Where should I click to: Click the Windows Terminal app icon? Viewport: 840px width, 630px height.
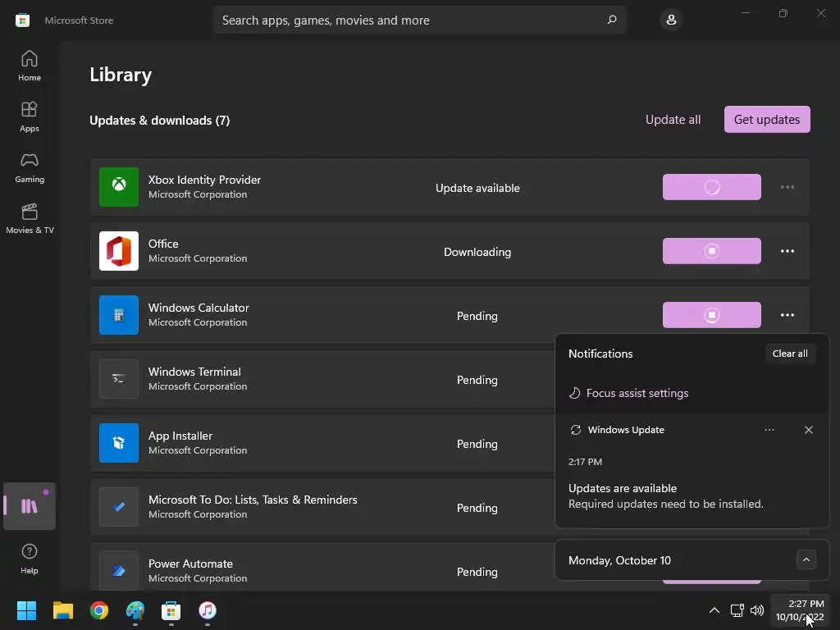pyautogui.click(x=119, y=379)
